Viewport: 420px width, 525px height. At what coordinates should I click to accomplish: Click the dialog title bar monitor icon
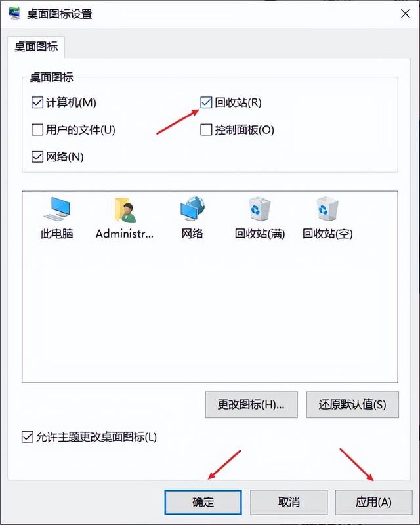(14, 13)
